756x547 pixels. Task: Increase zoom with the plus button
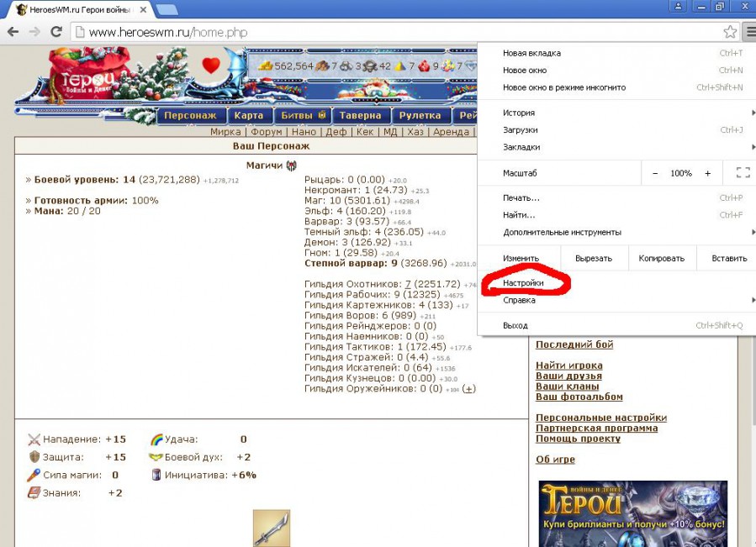tap(707, 173)
